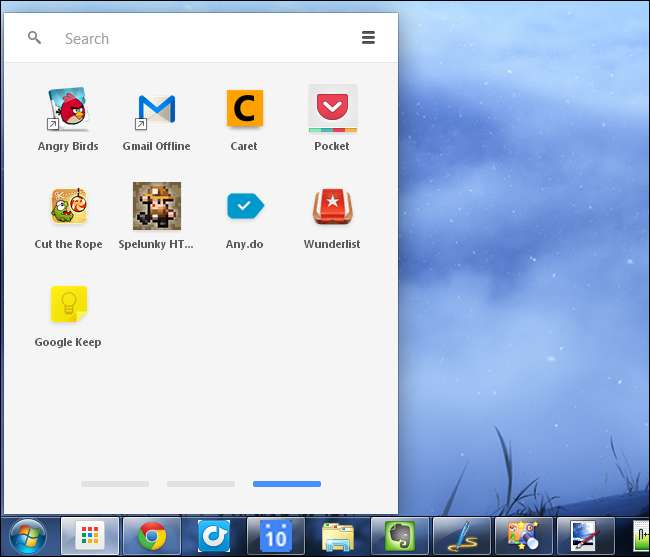Launch Spelunky HTML5 game

pyautogui.click(x=156, y=207)
